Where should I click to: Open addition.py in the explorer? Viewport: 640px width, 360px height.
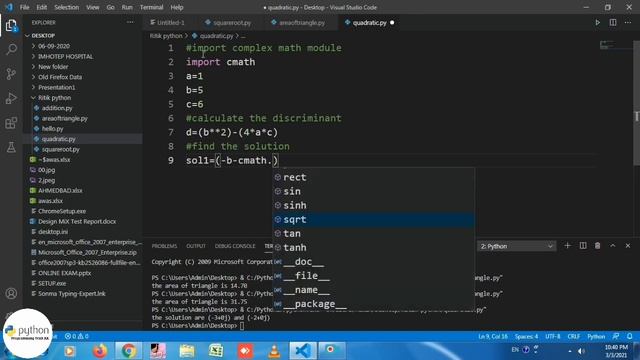(57, 108)
